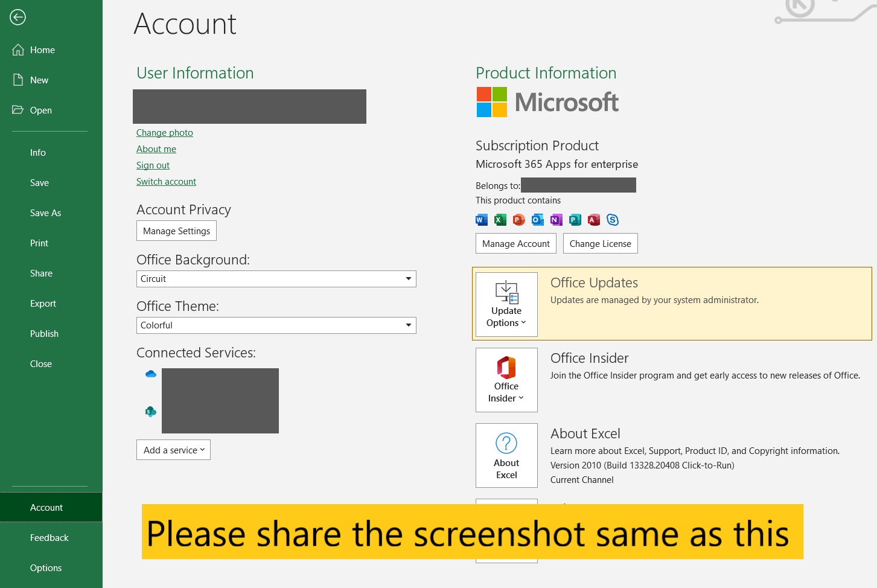Click the OneNote app icon

(x=556, y=220)
